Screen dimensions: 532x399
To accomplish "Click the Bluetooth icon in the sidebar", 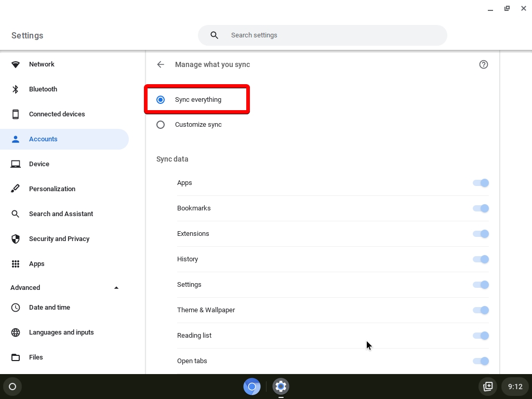I will 16,89.
